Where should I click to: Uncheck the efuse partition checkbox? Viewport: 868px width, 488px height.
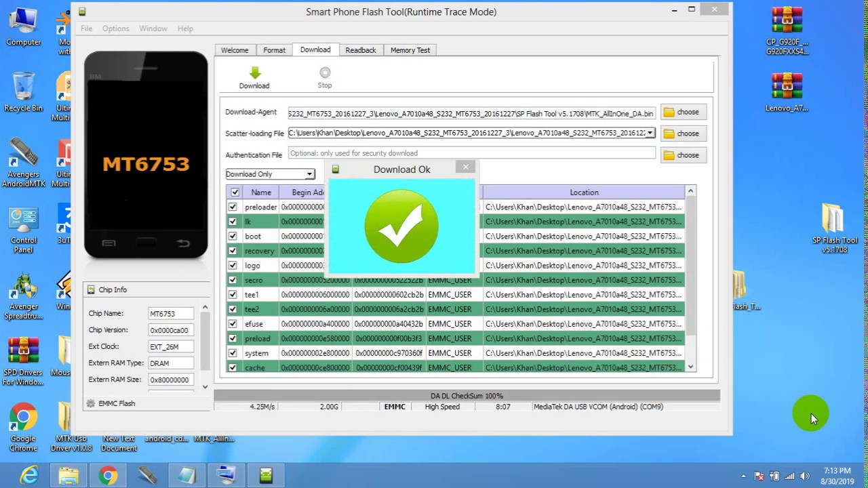click(x=233, y=324)
